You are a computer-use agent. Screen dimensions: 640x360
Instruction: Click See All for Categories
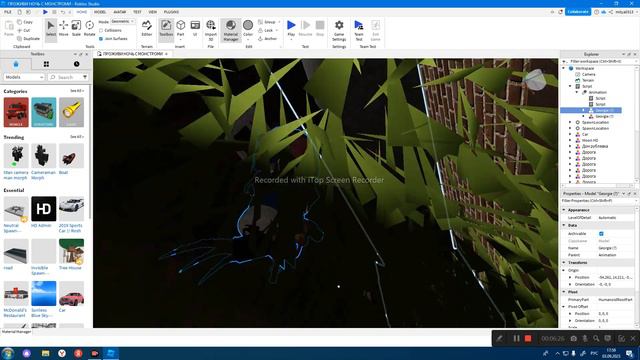point(77,91)
